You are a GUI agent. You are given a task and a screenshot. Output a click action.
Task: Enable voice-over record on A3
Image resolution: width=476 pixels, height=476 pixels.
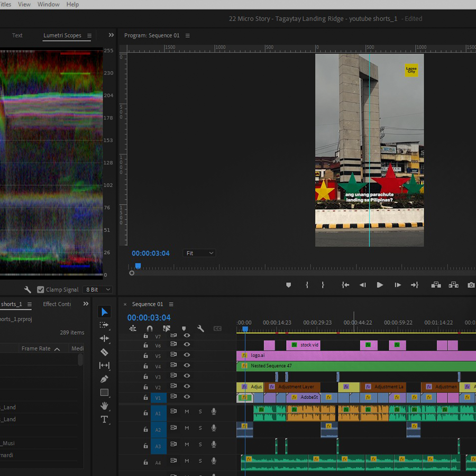pos(214,444)
